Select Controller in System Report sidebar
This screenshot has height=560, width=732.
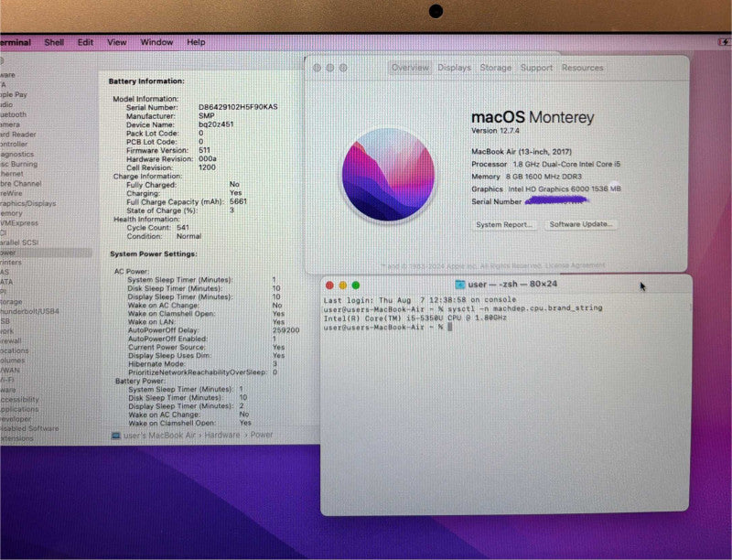click(14, 145)
